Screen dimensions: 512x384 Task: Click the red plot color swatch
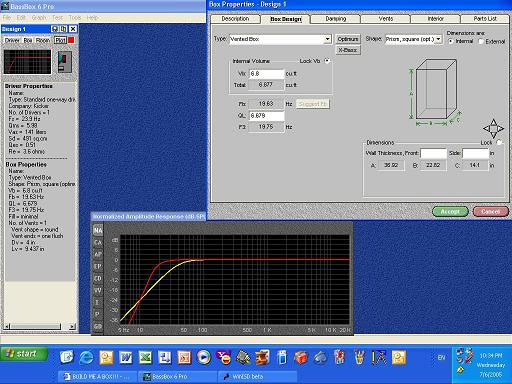[71, 40]
